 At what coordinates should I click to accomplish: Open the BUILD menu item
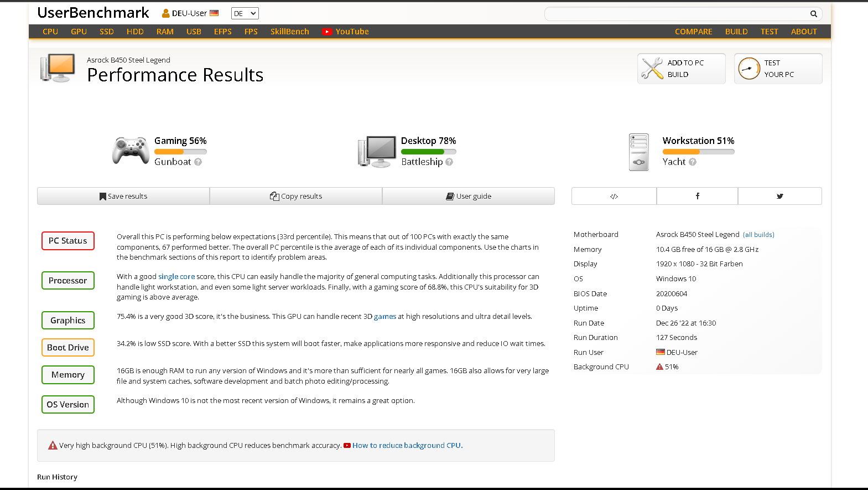click(736, 32)
